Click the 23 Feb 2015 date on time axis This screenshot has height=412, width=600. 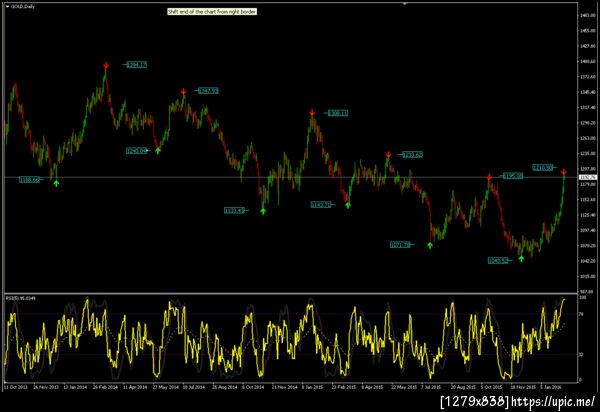[343, 387]
